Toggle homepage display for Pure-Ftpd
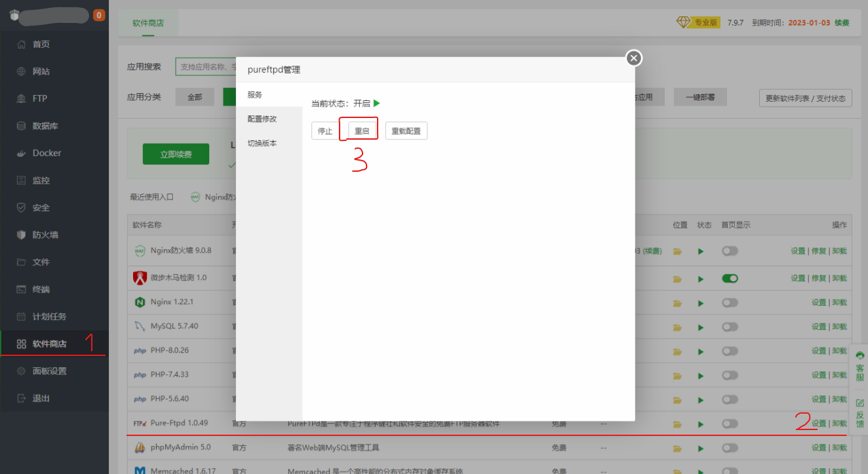 tap(730, 424)
